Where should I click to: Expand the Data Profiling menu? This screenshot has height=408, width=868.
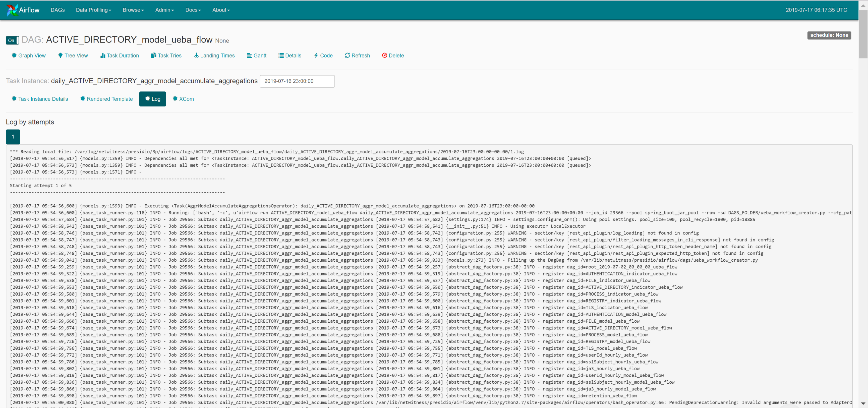point(93,10)
